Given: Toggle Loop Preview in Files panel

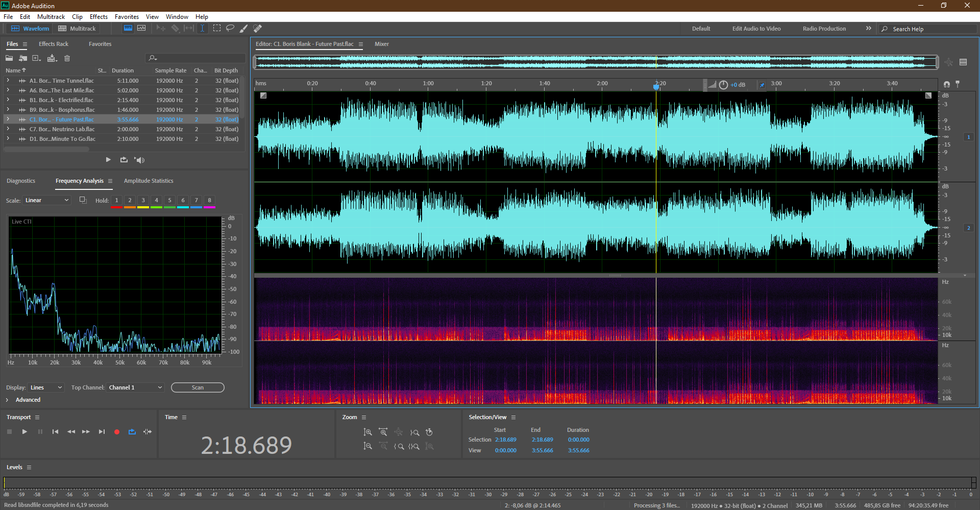Looking at the screenshot, I should pos(124,160).
